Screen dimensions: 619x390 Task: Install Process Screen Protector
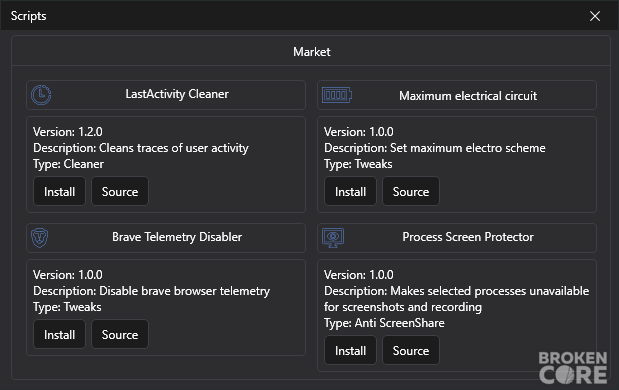[x=350, y=351]
